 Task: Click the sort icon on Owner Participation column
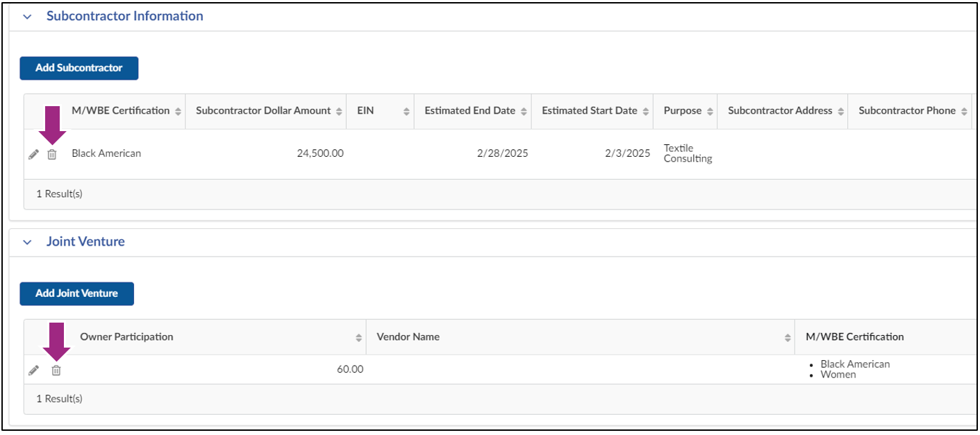coord(359,336)
